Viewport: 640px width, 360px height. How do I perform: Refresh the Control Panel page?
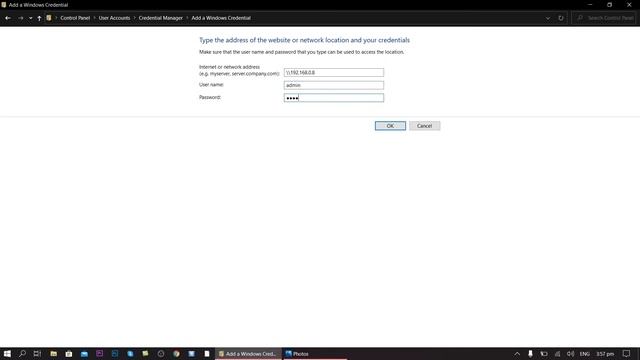(561, 18)
